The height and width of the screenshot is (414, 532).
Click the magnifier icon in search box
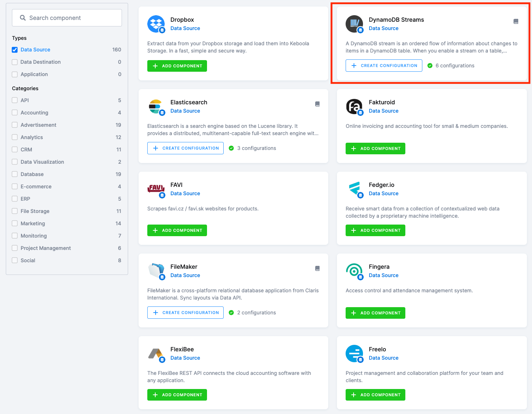[23, 18]
